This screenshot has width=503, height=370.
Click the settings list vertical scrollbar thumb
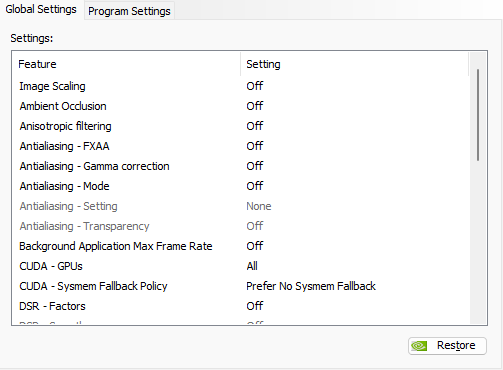(478, 115)
